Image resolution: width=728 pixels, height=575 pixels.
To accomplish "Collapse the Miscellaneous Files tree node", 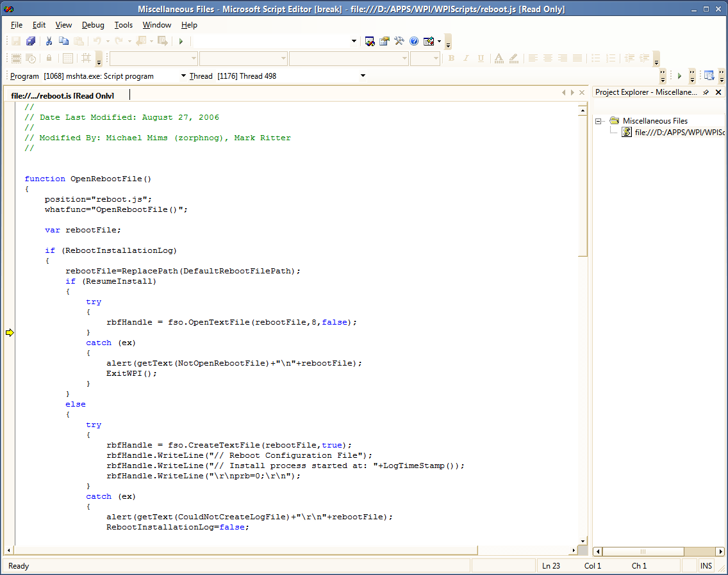I will (599, 121).
